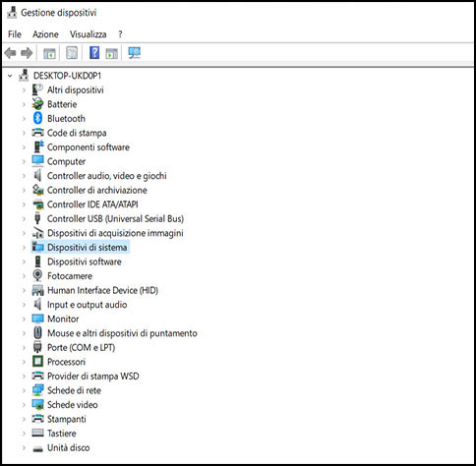Select Porte (COM e LPT) label
The width and height of the screenshot is (476, 466).
[x=81, y=347]
